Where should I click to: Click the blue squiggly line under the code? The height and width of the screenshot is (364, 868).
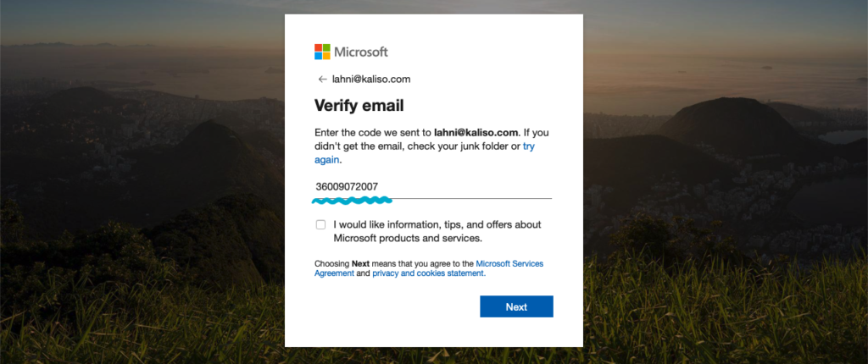[352, 201]
